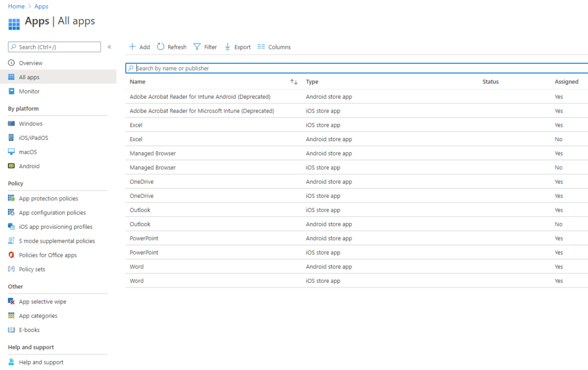Toggle the Name column sort order

click(x=293, y=82)
